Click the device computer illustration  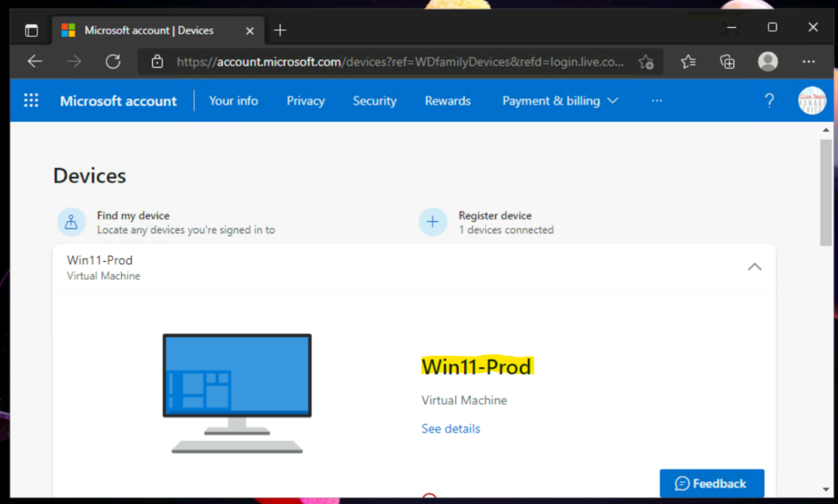pyautogui.click(x=237, y=394)
